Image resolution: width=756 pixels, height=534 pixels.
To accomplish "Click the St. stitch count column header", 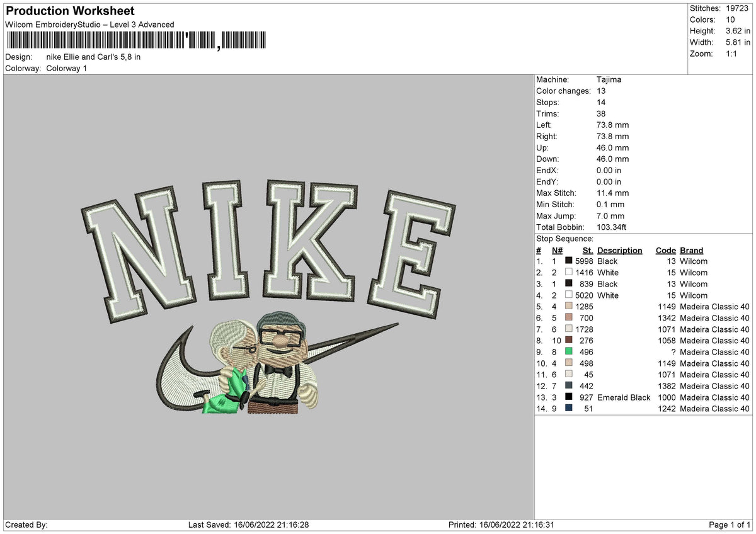I will pyautogui.click(x=588, y=251).
